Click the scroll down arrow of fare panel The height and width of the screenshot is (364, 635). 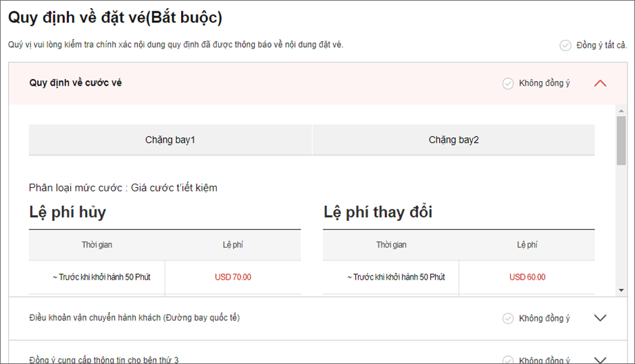pos(621,290)
